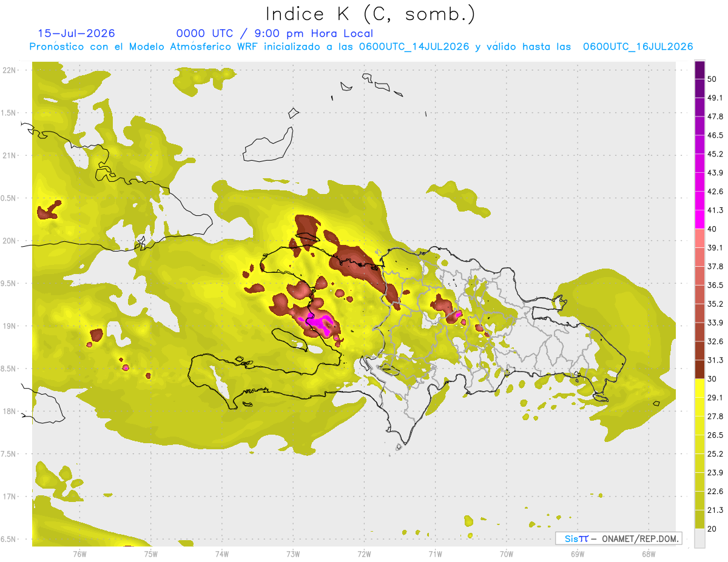Click colorbar label "50"

tap(712, 79)
